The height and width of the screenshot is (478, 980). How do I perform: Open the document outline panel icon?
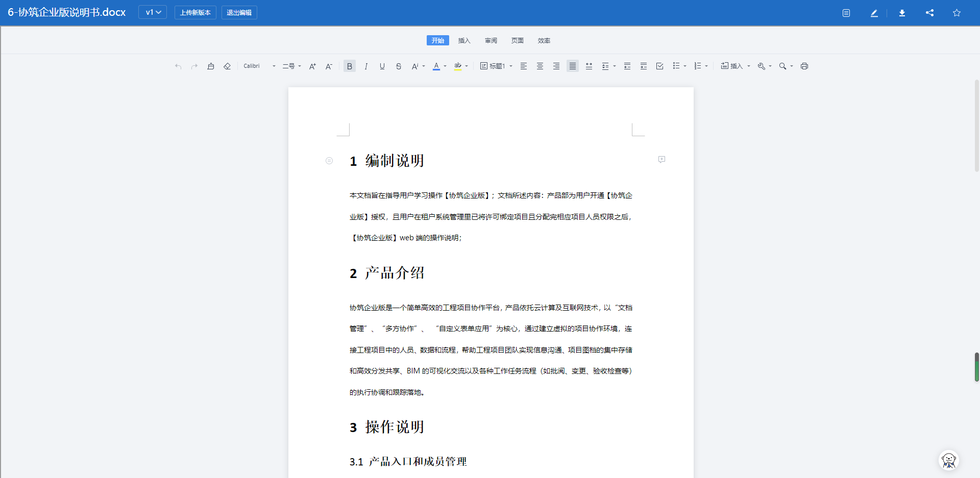(846, 13)
